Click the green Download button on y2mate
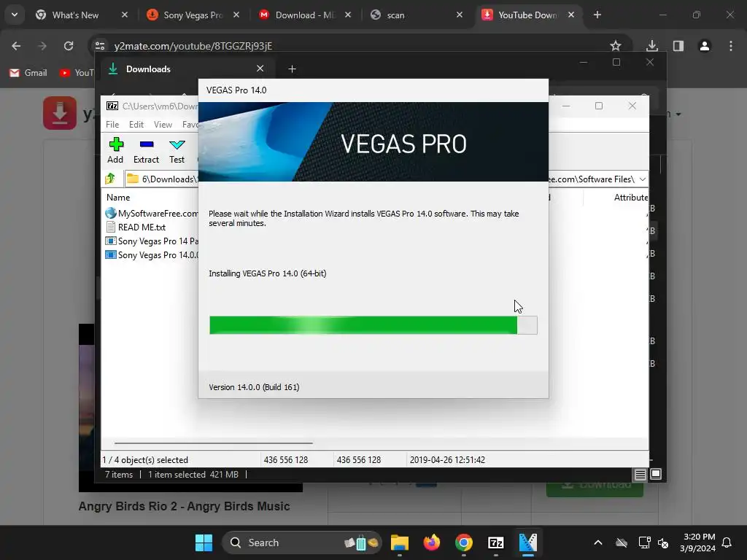 click(595, 488)
